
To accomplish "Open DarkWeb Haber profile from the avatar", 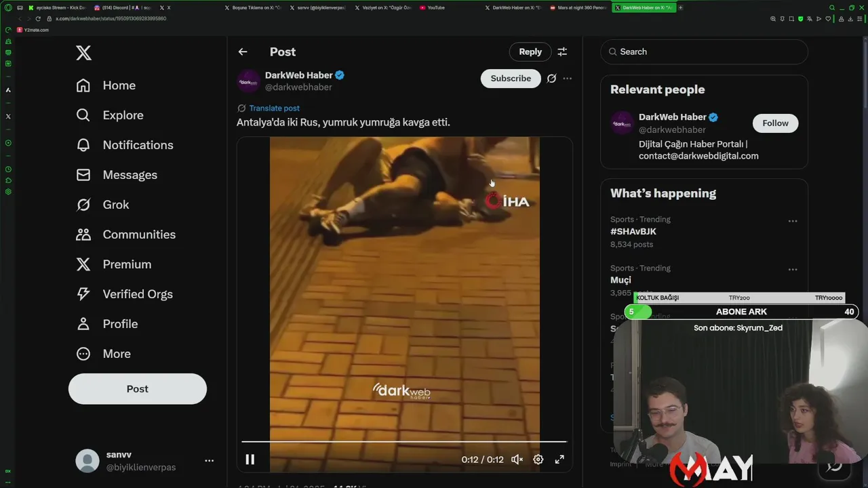I will pyautogui.click(x=248, y=81).
